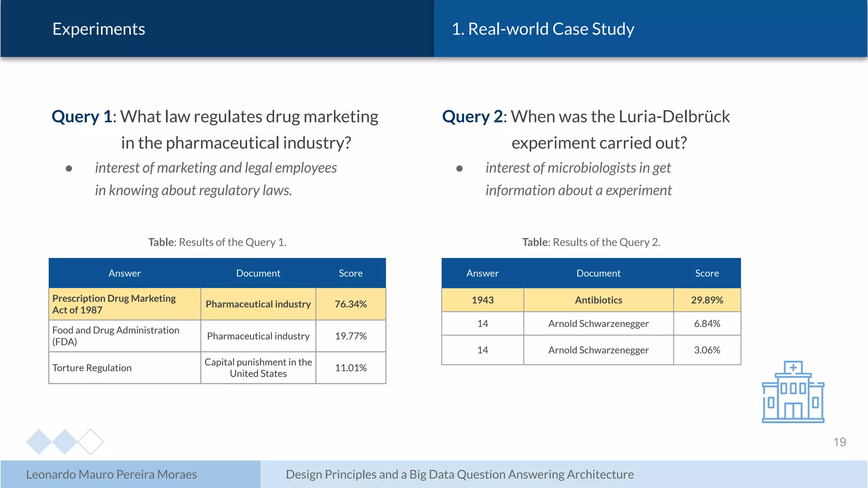Click the 1943 answer cell
Viewport: 868px width, 488px height.
point(482,300)
